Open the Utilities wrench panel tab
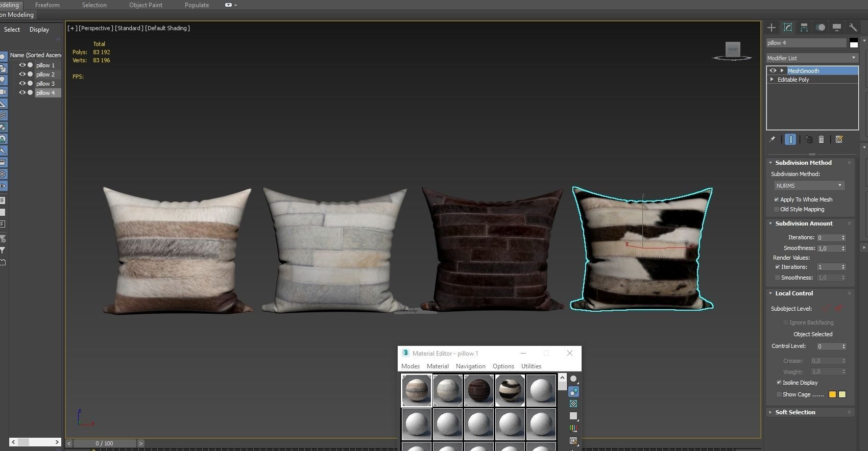868x451 pixels. coord(853,28)
